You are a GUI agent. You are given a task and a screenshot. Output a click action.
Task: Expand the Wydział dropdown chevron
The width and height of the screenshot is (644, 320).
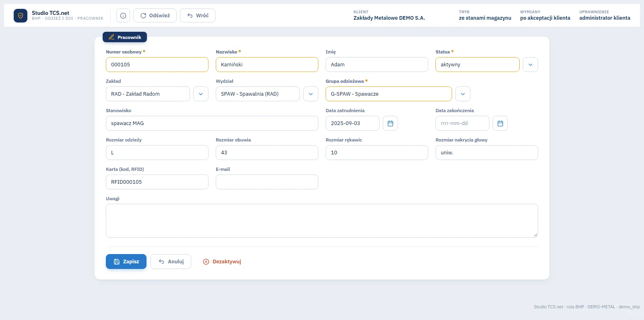pos(311,94)
